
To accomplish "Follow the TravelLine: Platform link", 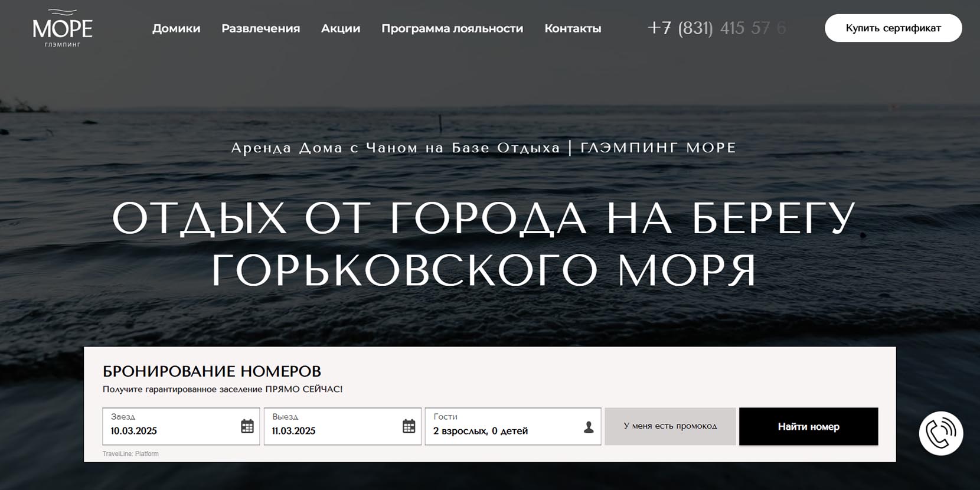I will pyautogui.click(x=130, y=454).
